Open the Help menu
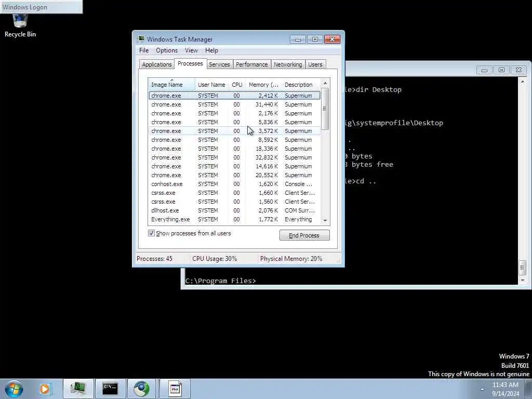This screenshot has height=399, width=532. 211,50
